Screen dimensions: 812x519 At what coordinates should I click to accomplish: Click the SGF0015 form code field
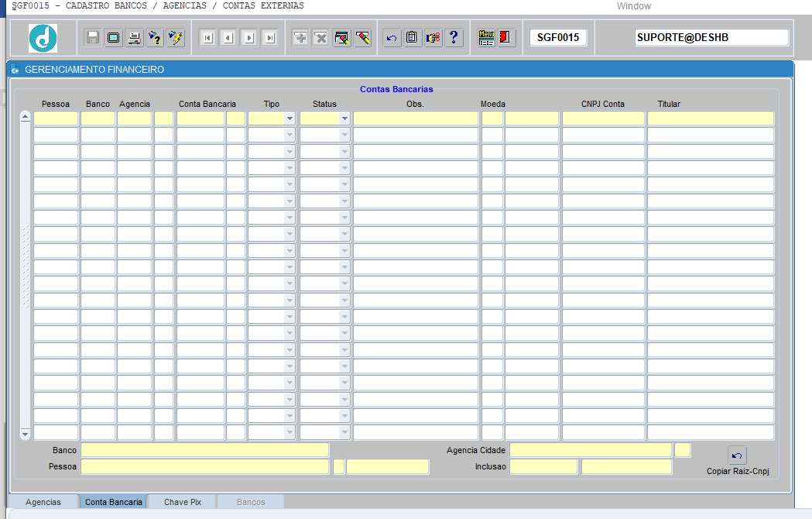click(x=558, y=37)
